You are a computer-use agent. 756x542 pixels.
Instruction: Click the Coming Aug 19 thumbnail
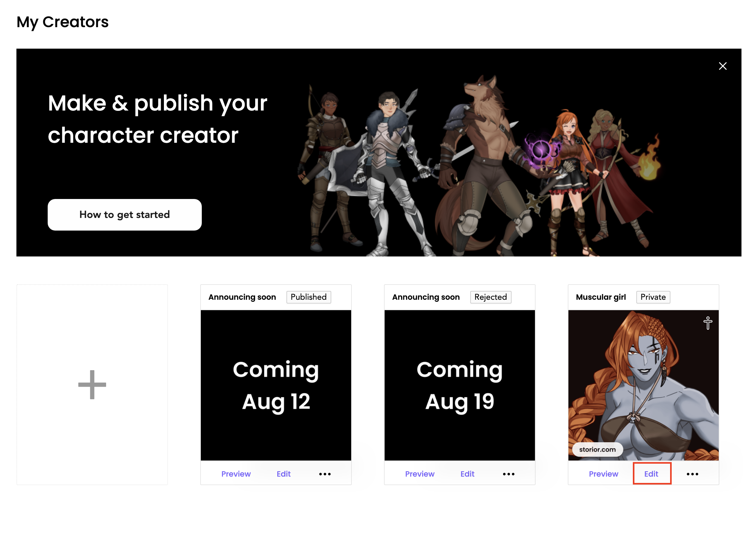point(459,385)
